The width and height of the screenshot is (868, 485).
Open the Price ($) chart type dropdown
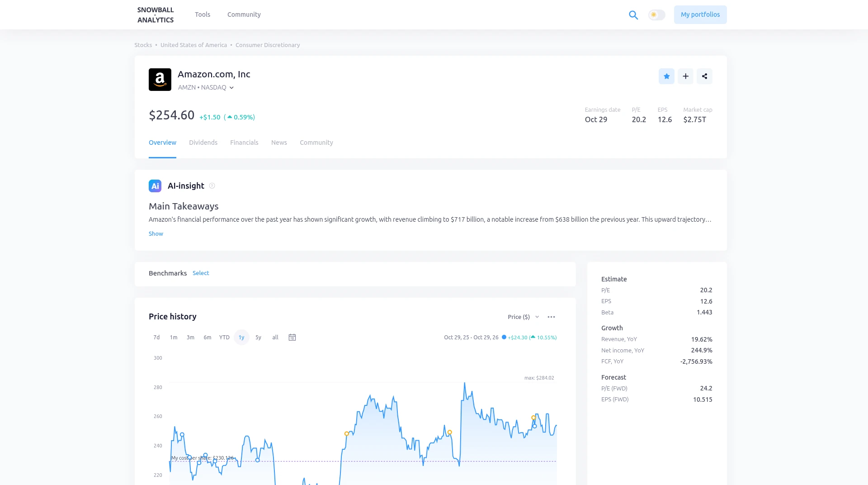524,317
